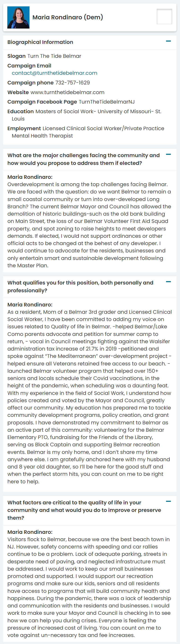Viewport: 180px width, 644px height.
Task: Click the slogan 'Turn The Tide Belmar'
Action: click(x=54, y=56)
